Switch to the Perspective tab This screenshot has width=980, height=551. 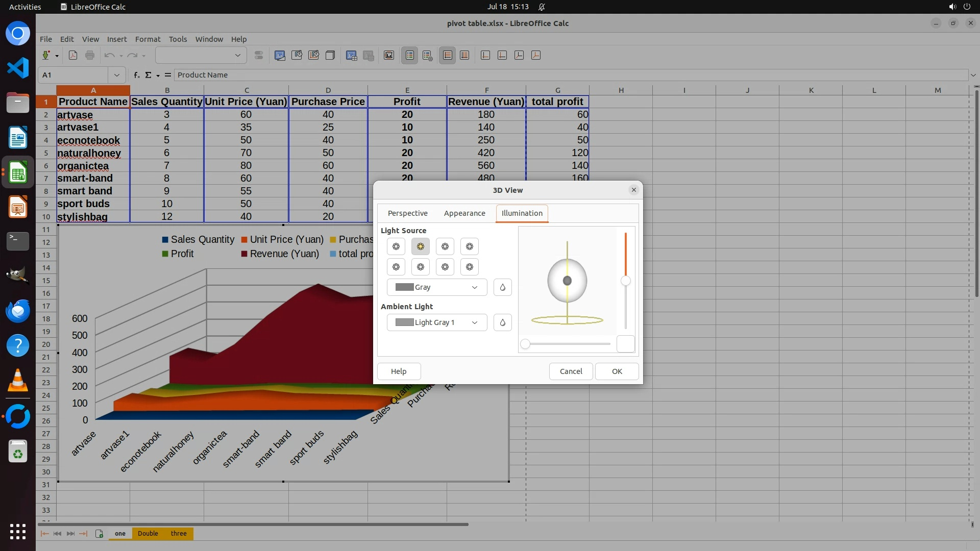pyautogui.click(x=407, y=213)
